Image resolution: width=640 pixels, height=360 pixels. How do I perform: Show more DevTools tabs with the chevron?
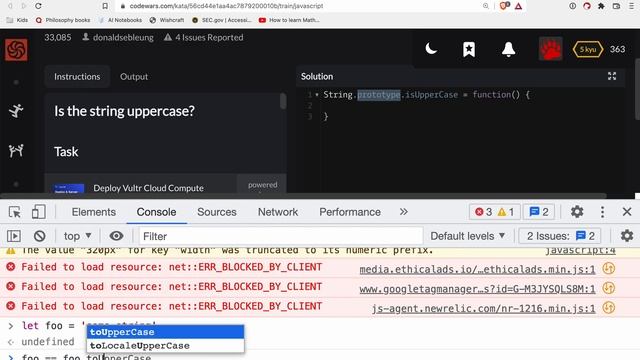click(x=404, y=212)
